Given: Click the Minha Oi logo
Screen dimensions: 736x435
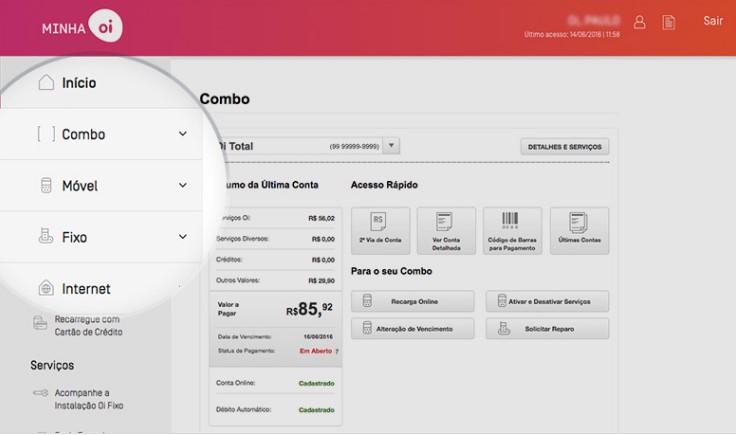Looking at the screenshot, I should 82,26.
